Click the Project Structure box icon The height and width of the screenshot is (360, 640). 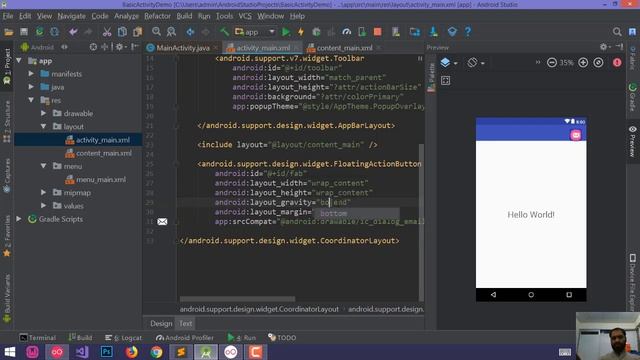pyautogui.click(x=452, y=32)
